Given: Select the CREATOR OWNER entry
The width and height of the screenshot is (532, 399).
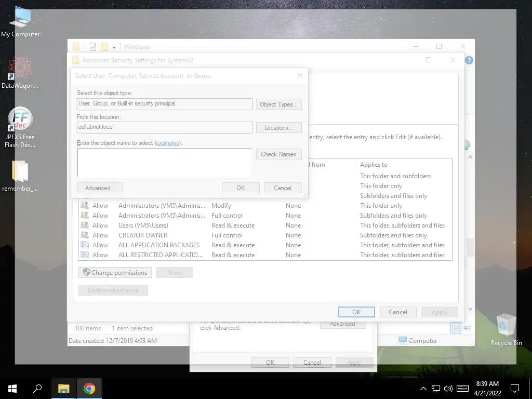Looking at the screenshot, I should click(265, 235).
